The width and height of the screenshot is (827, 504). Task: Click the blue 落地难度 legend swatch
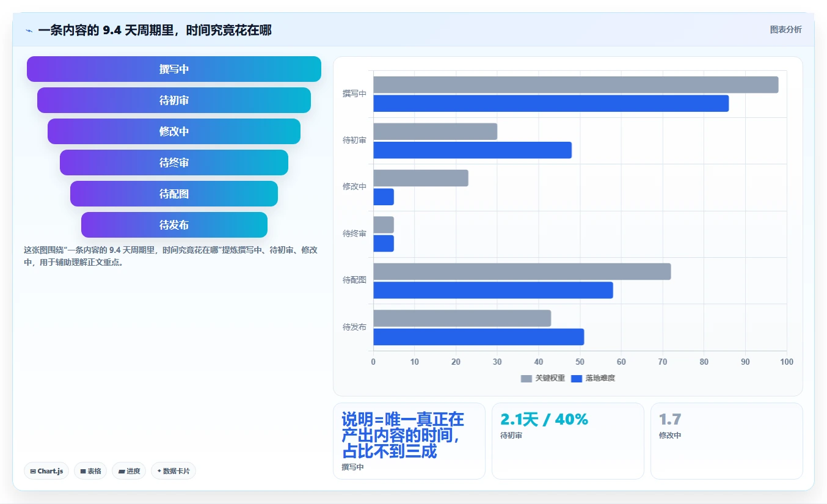pos(577,379)
